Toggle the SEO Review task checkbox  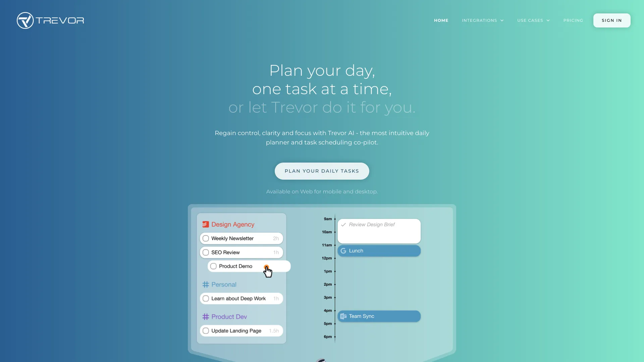206,252
